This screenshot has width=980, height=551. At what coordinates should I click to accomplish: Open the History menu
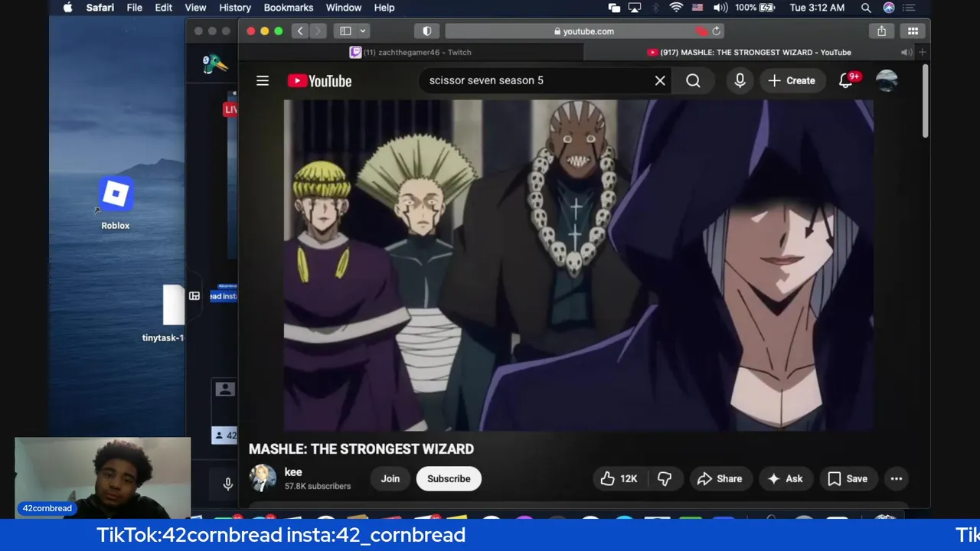[235, 8]
